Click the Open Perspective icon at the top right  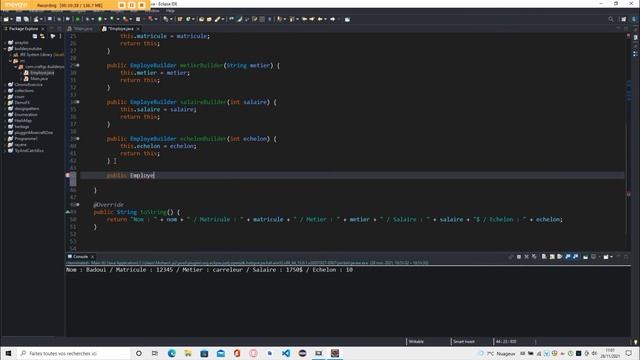click(x=623, y=19)
